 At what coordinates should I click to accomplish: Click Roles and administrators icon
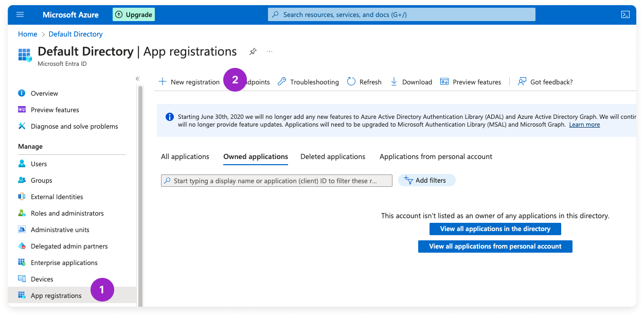pos(22,213)
